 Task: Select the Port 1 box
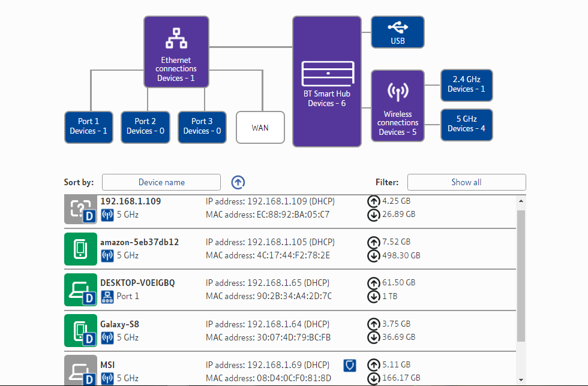click(x=88, y=126)
